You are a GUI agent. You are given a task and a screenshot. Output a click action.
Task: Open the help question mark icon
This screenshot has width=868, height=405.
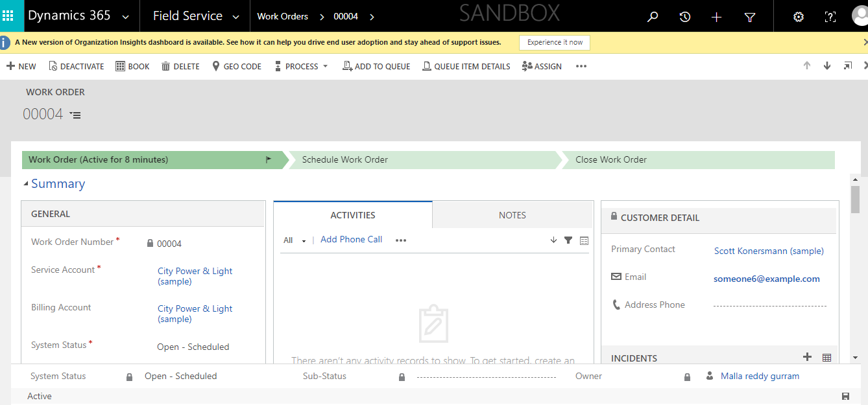click(830, 17)
